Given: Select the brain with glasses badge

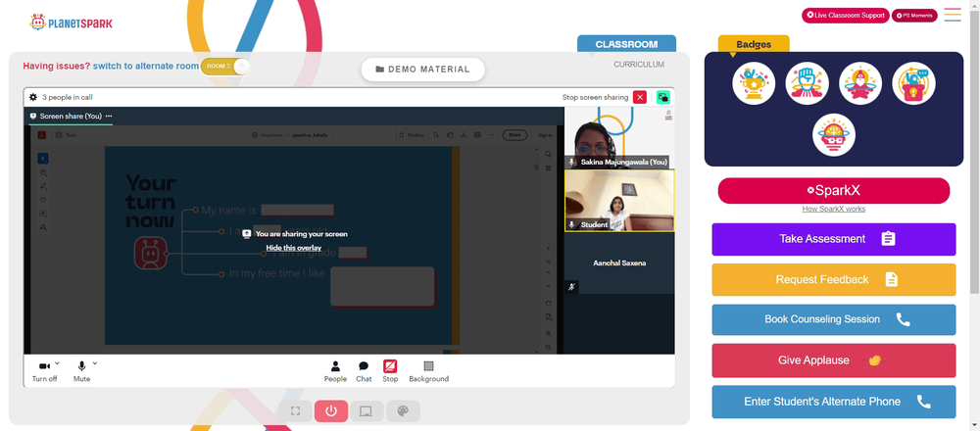Looking at the screenshot, I should (834, 135).
